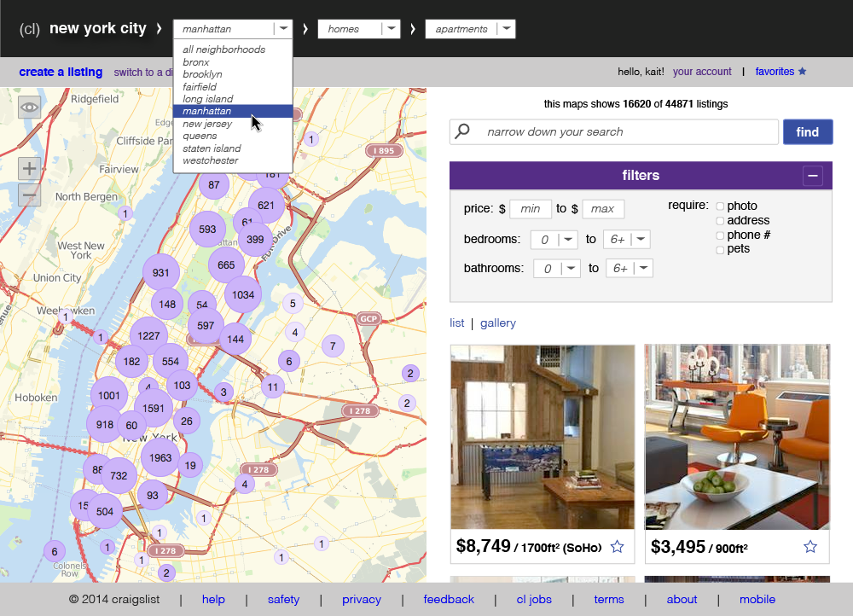Star the $8,749 SoHo listing

[x=617, y=546]
